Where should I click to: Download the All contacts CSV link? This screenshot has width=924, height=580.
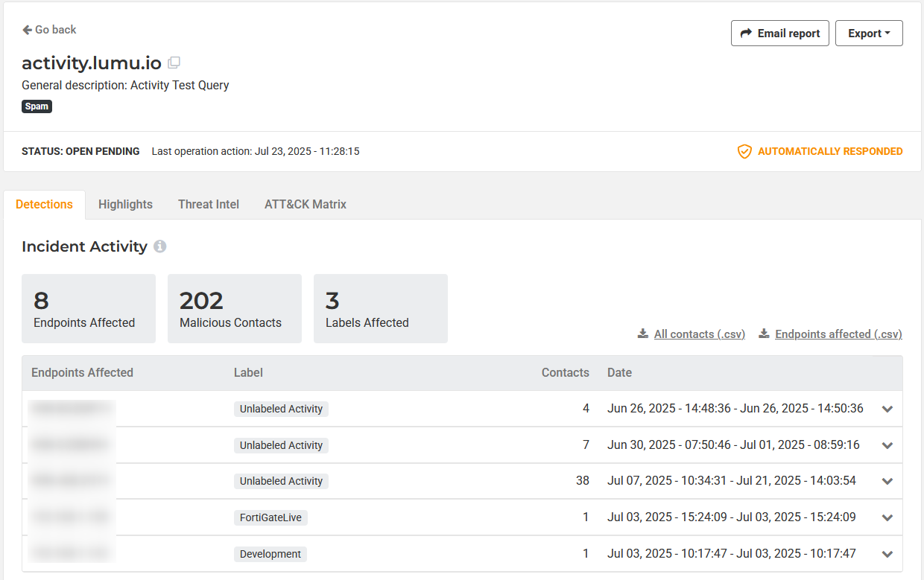(x=699, y=334)
